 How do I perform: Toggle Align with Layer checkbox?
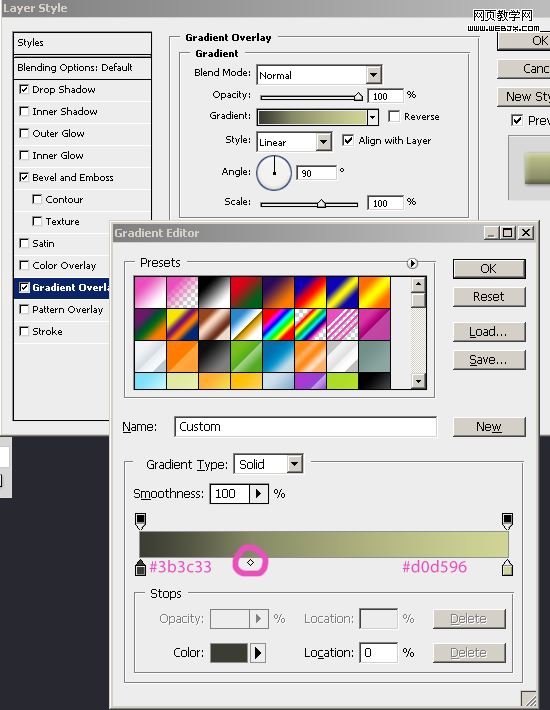[x=348, y=140]
